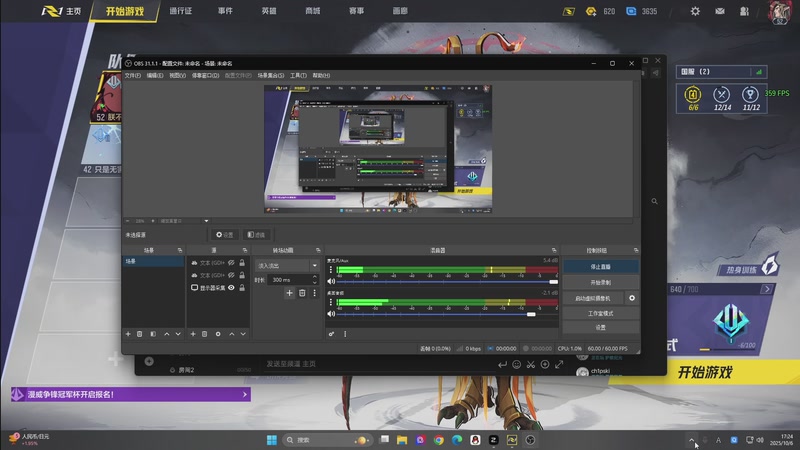This screenshot has width=800, height=450.
Task: Pop out the 控制按钮 dock panel
Action: [x=636, y=250]
